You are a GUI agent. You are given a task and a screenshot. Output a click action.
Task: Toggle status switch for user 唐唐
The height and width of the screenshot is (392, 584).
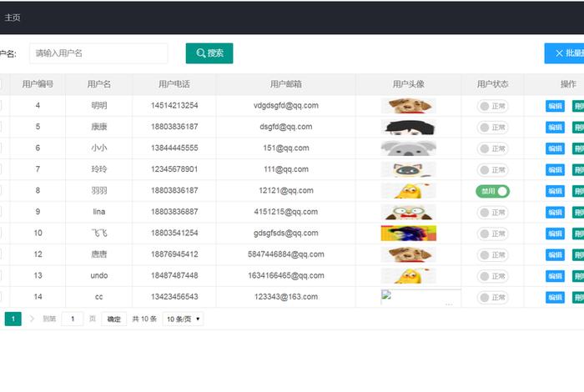[x=493, y=254]
